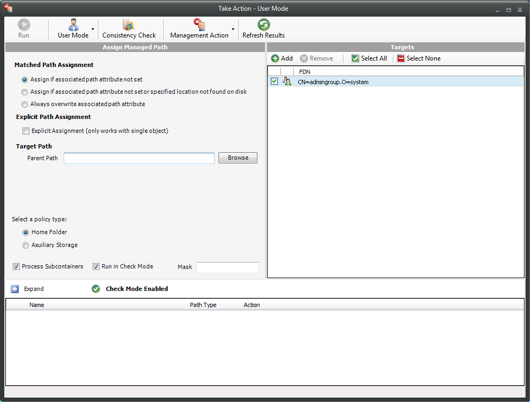Click the Run play icon
This screenshot has width=532, height=404.
point(24,25)
